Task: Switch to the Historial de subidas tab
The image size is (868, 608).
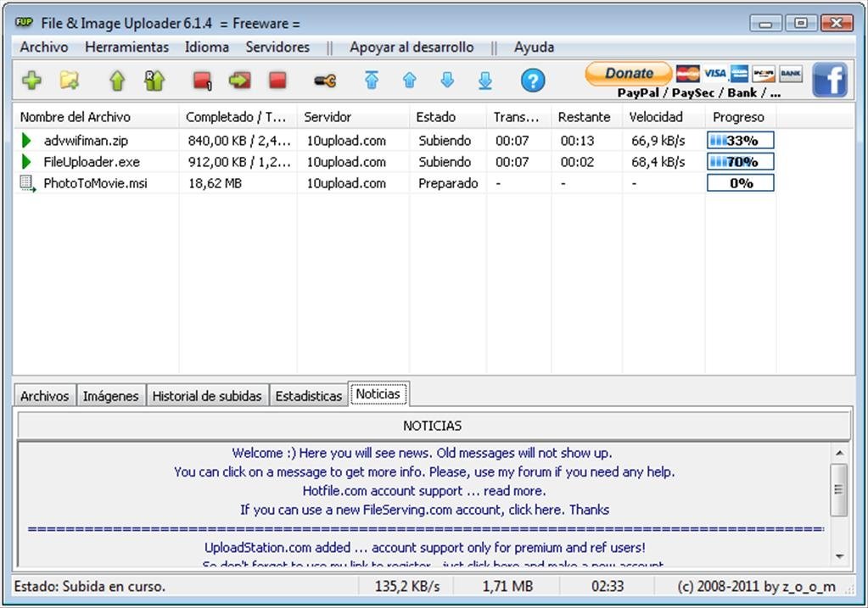Action: (207, 396)
